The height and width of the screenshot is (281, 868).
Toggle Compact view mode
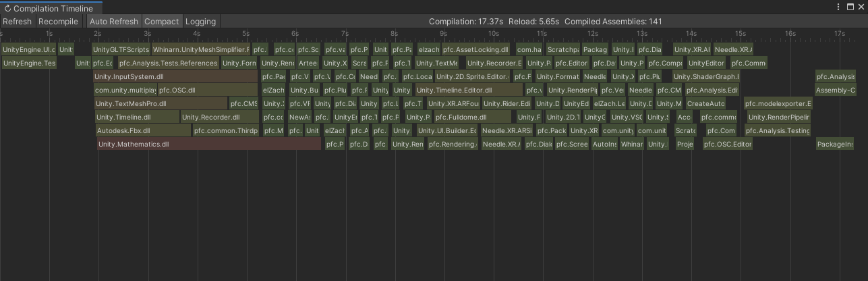162,22
